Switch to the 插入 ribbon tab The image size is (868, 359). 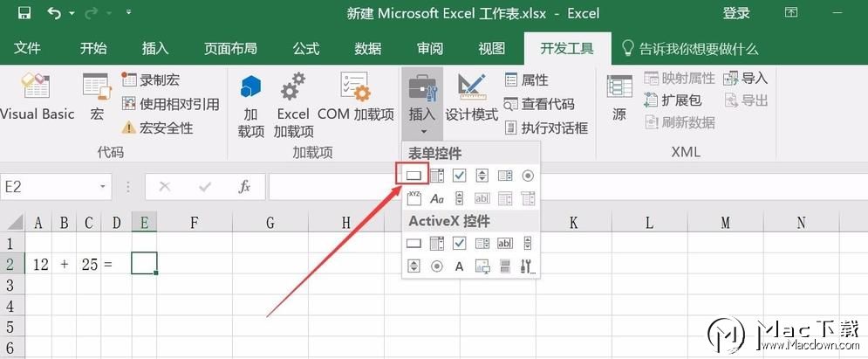pos(155,49)
